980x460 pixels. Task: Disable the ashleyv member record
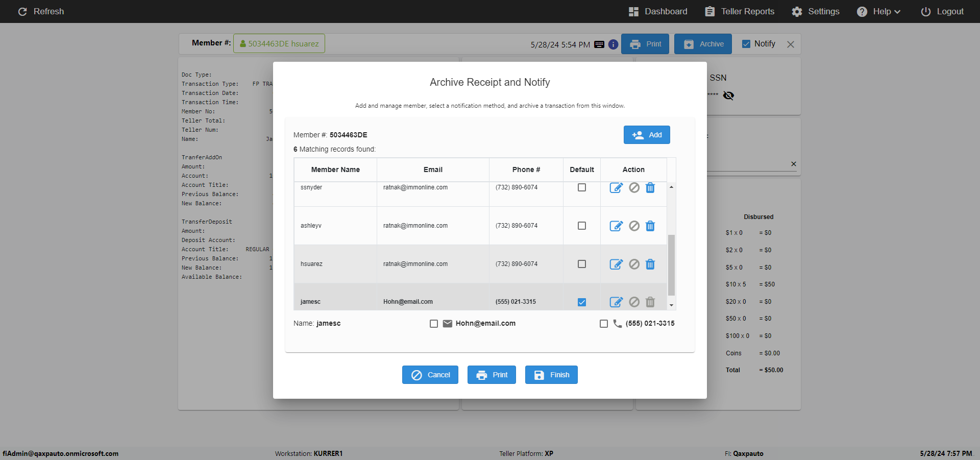[x=634, y=226]
